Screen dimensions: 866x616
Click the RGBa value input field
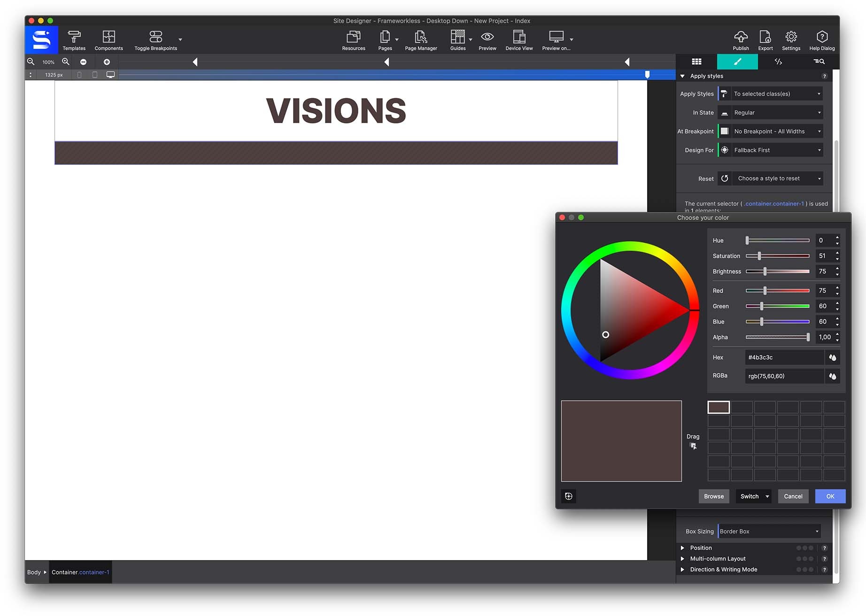pyautogui.click(x=784, y=376)
